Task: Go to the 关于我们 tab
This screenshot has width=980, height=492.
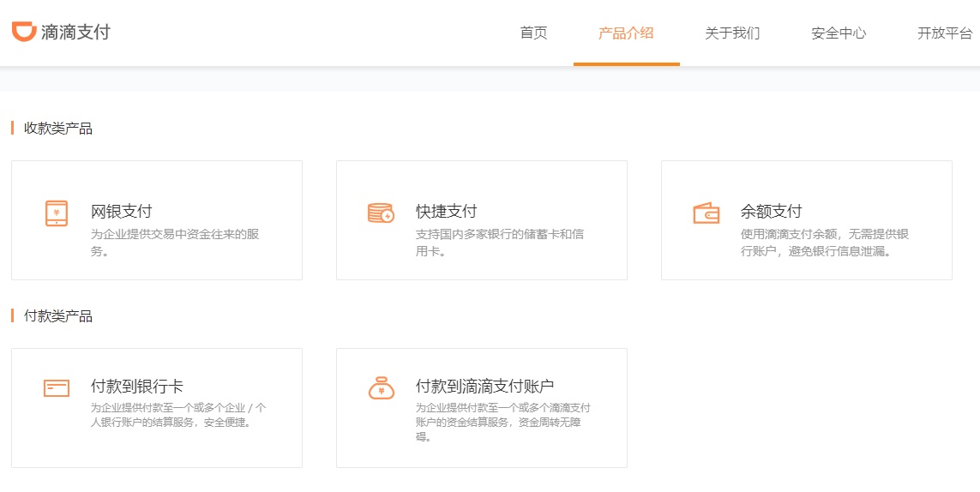Action: pyautogui.click(x=732, y=33)
